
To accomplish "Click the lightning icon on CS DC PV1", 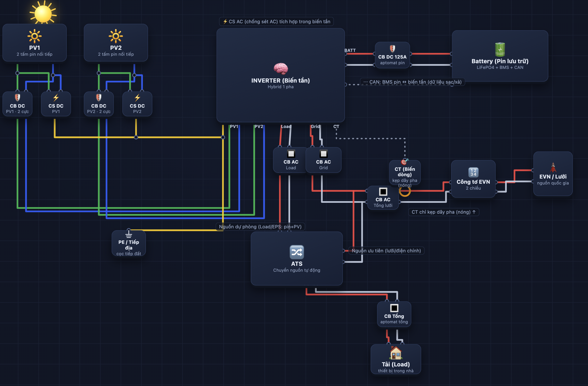I will (x=56, y=98).
